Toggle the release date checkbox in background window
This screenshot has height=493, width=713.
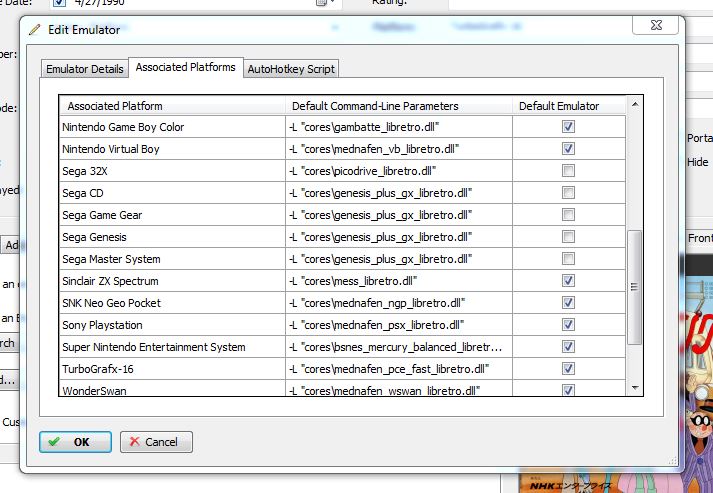click(59, 2)
